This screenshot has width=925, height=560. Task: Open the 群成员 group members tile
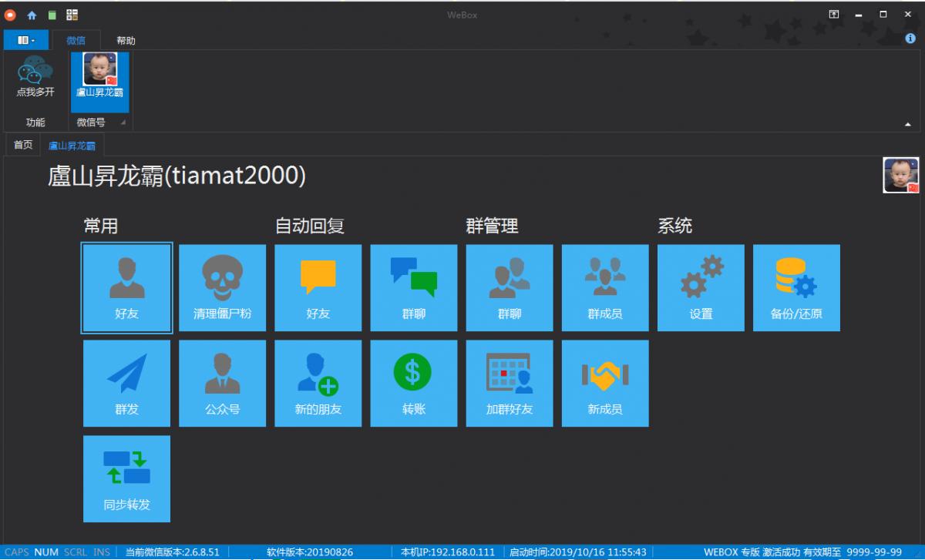coord(605,288)
